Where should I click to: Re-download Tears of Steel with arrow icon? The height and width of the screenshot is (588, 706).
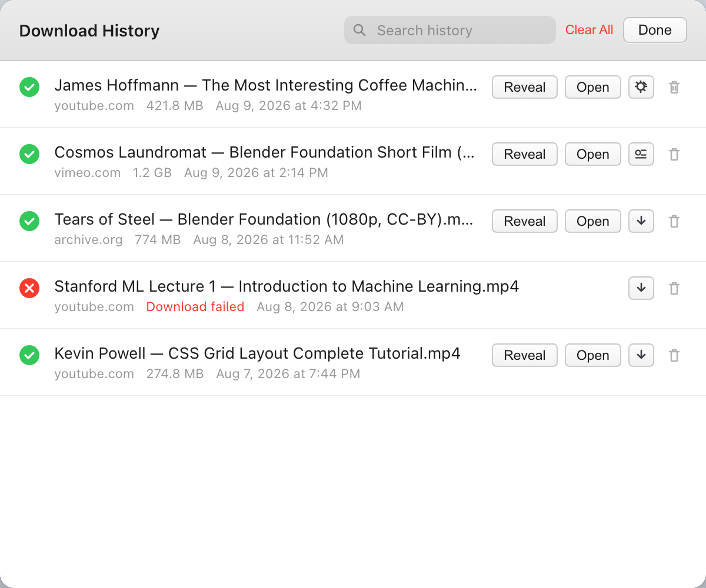coord(641,221)
